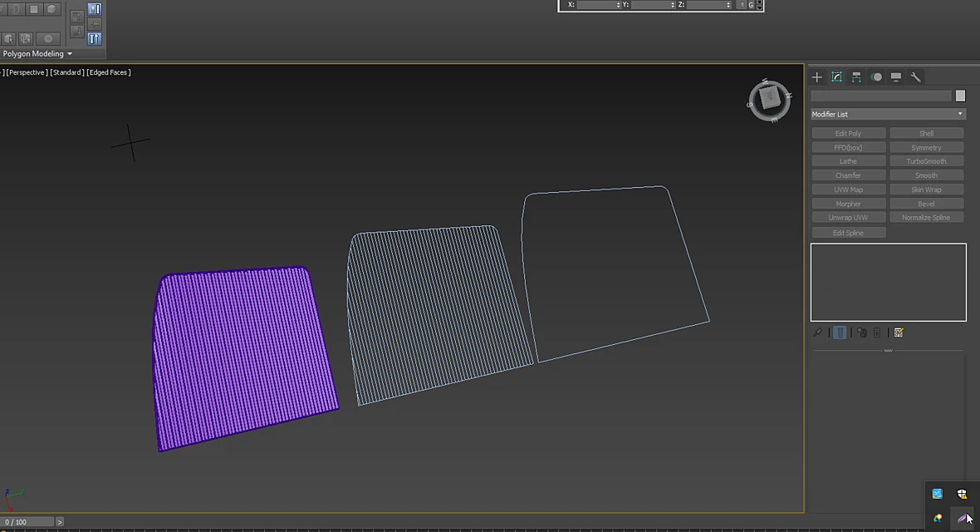Apply the Normalize Spline modifier

click(x=926, y=218)
